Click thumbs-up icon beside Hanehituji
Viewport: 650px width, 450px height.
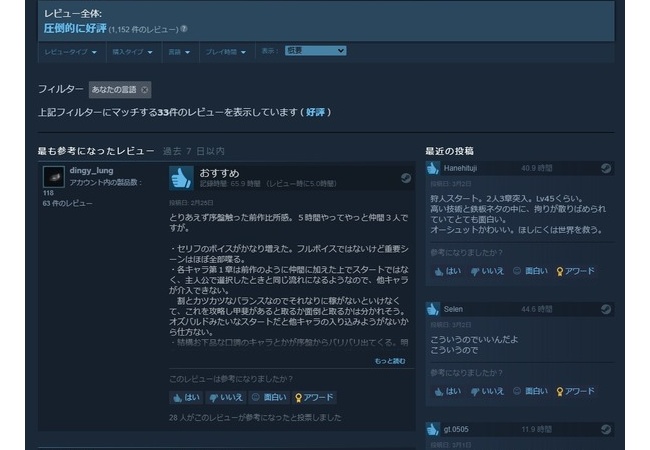pyautogui.click(x=432, y=168)
